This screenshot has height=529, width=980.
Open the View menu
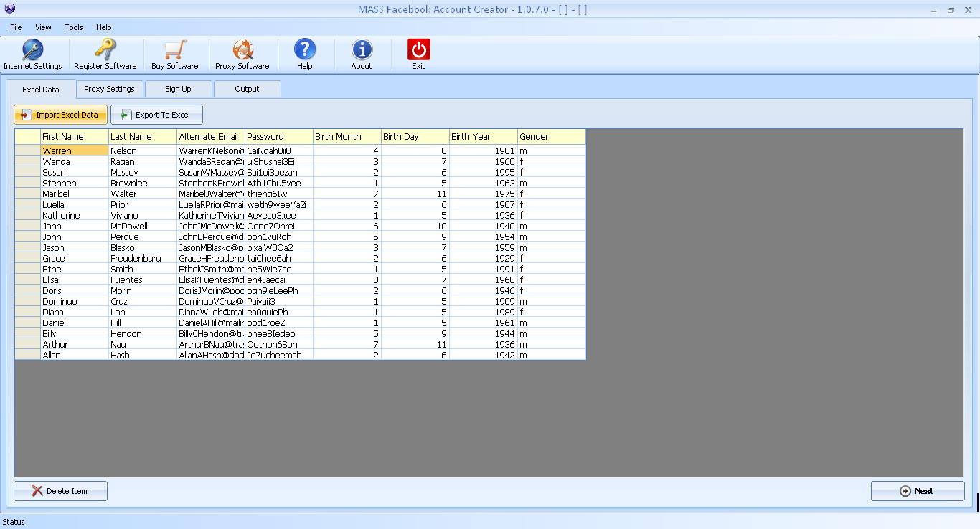pyautogui.click(x=44, y=27)
